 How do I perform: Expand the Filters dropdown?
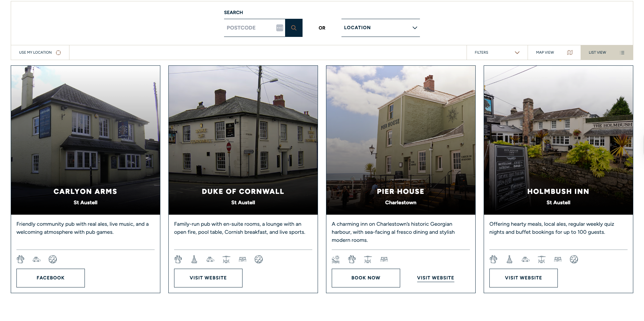pos(497,53)
